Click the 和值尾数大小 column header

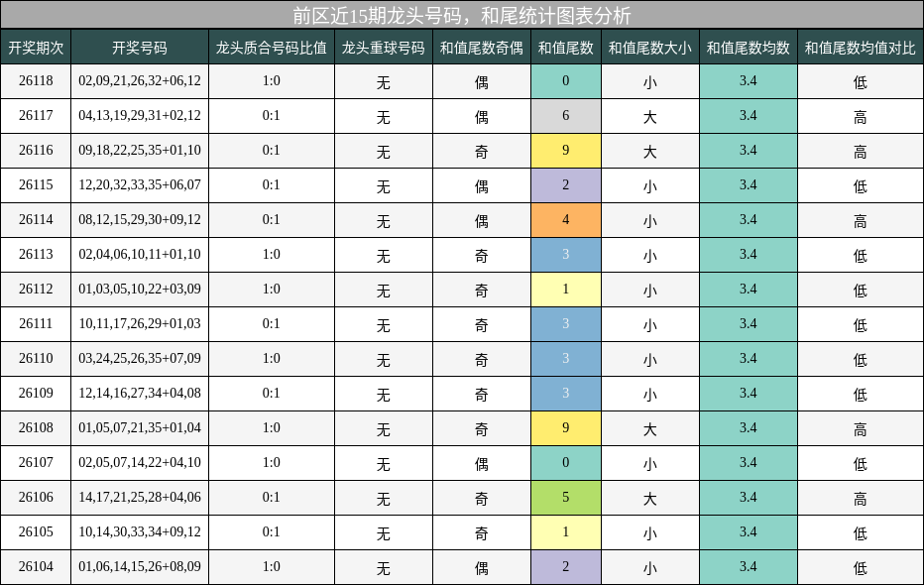point(650,48)
